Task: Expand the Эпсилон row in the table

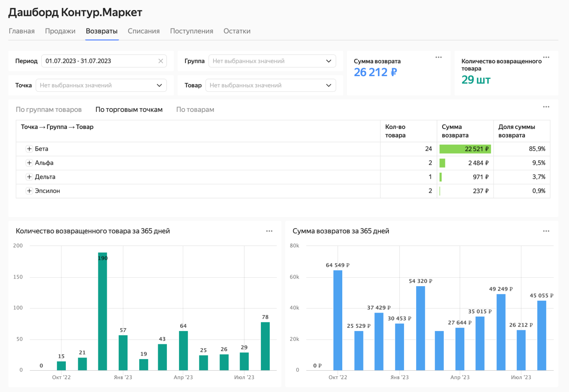Action: point(29,191)
